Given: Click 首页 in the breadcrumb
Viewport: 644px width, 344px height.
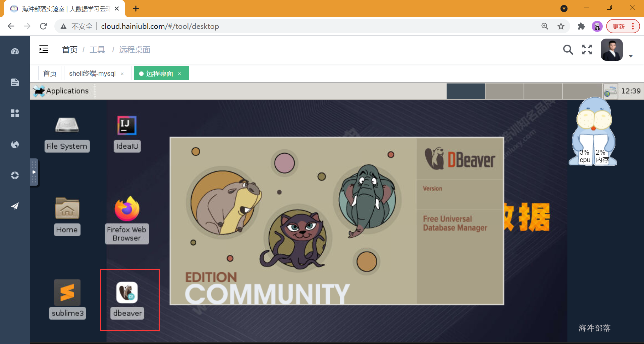Looking at the screenshot, I should coord(70,50).
